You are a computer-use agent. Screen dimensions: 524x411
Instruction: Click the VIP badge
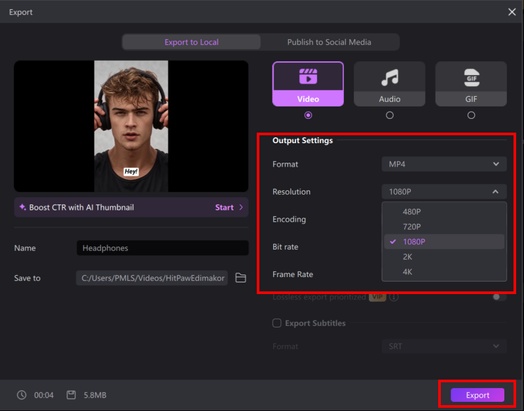click(377, 297)
